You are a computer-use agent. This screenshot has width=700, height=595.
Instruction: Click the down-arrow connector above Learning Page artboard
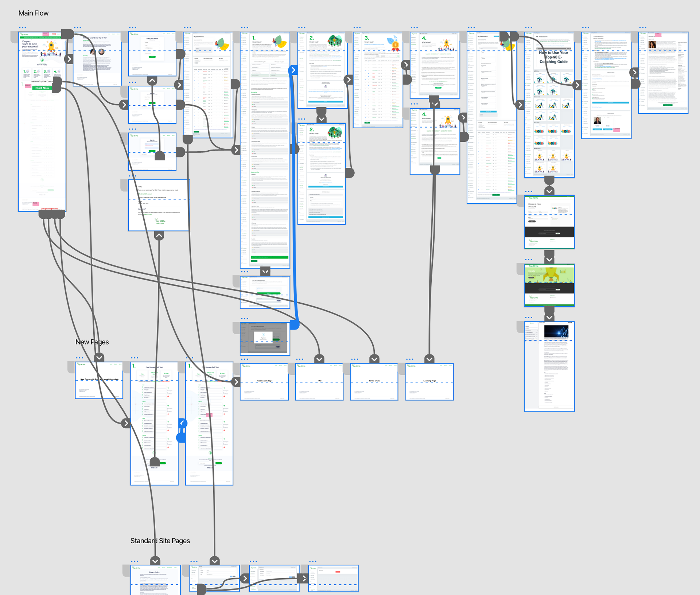click(429, 359)
